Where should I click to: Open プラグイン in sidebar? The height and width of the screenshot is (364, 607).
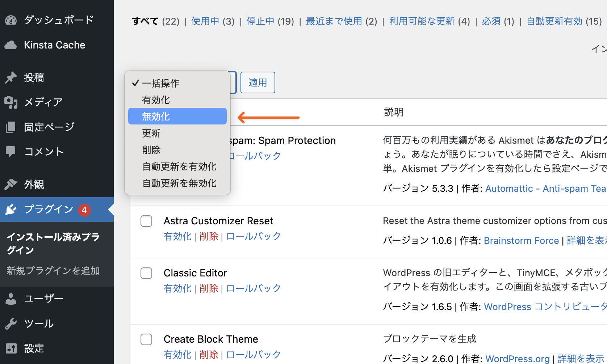tap(57, 209)
